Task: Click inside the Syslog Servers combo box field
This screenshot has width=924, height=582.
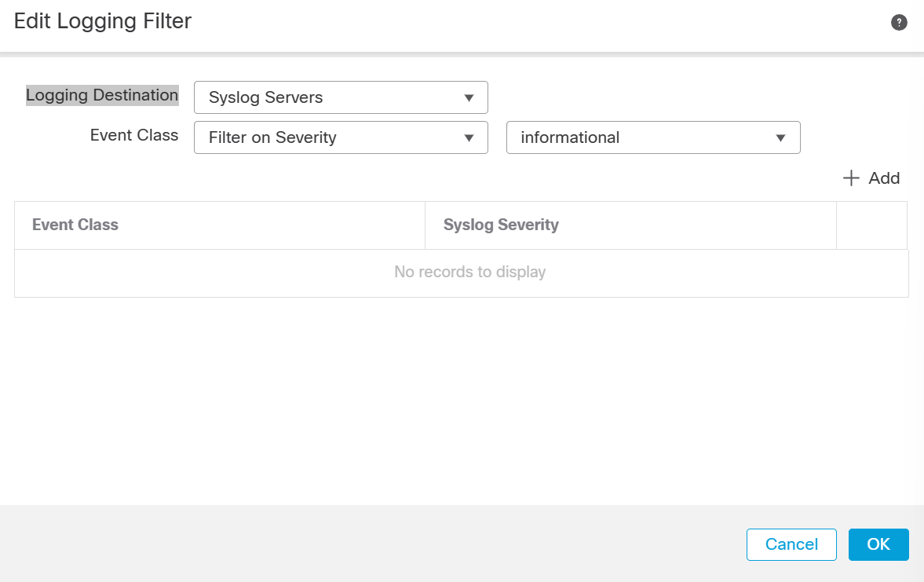Action: click(314, 97)
